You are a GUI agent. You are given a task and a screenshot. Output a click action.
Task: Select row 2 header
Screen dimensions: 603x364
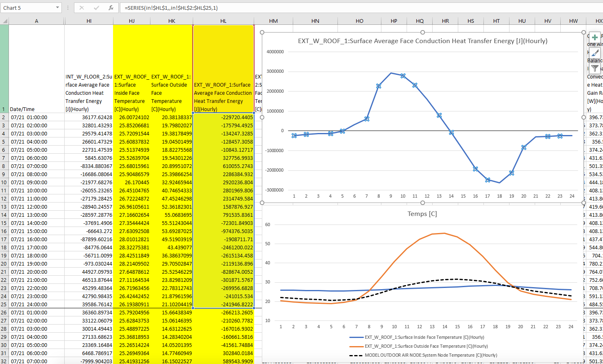pyautogui.click(x=4, y=117)
